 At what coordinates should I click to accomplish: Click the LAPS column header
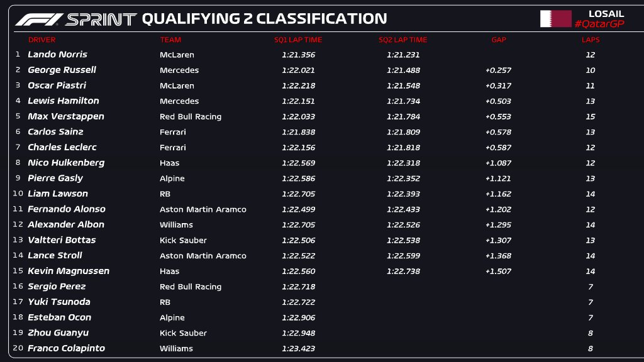pyautogui.click(x=590, y=40)
